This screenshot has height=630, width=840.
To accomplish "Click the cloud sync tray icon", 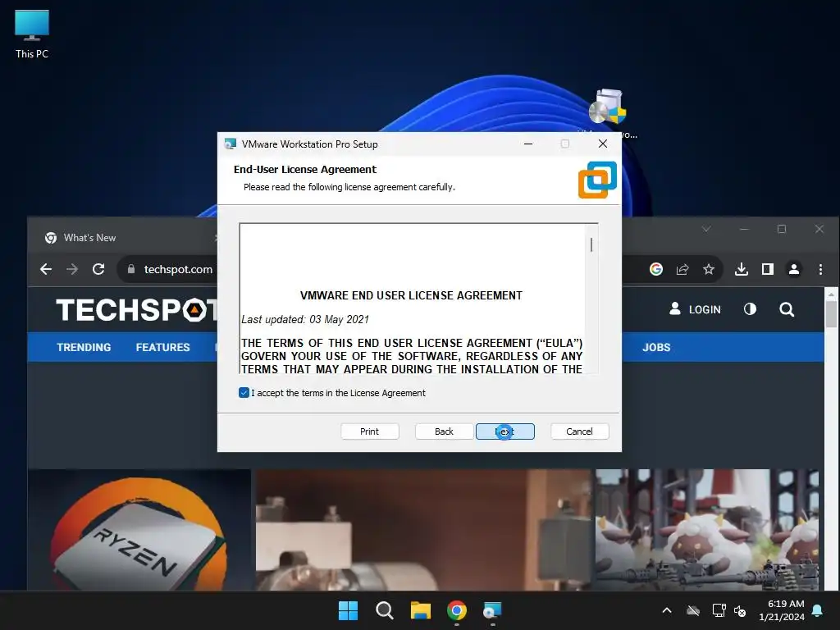I will click(693, 610).
